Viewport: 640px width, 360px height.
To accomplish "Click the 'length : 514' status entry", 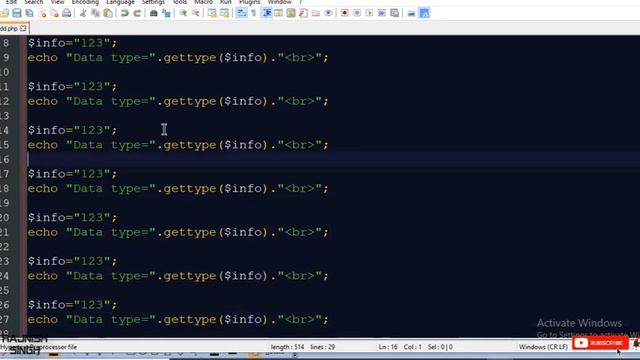I will coord(287,347).
